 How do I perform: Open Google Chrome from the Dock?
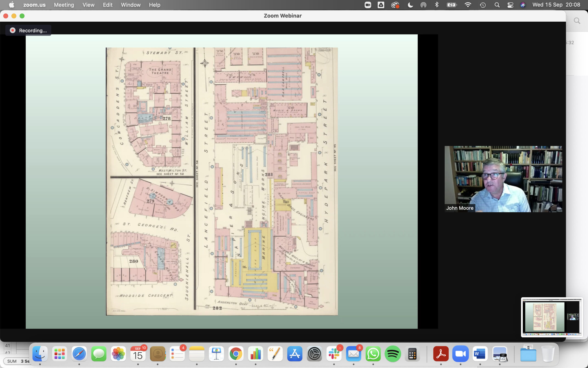click(x=236, y=354)
